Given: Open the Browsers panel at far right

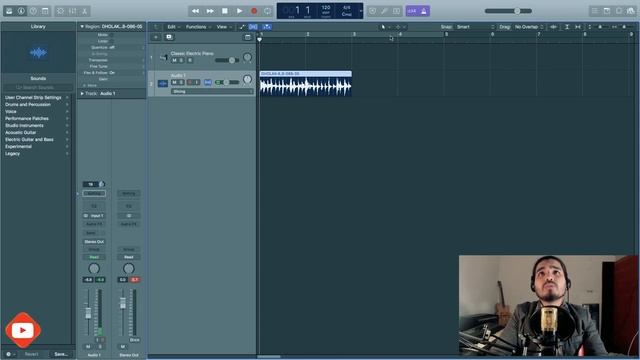Looking at the screenshot, I should click(631, 11).
